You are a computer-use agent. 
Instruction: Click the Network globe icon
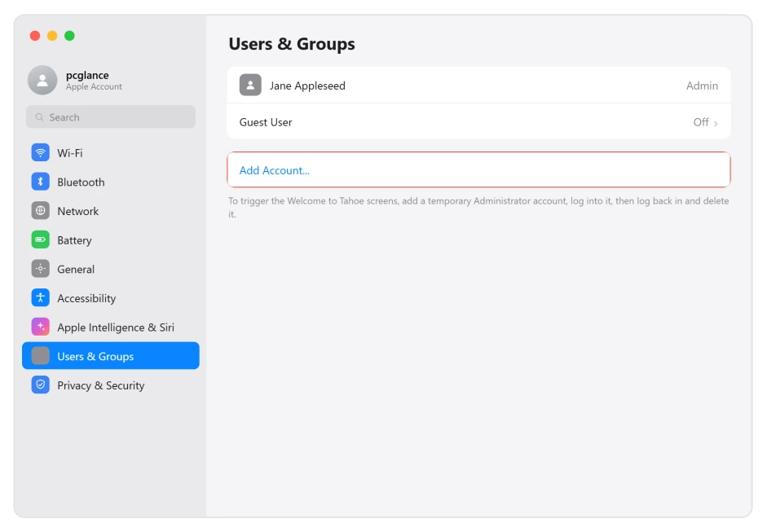pyautogui.click(x=41, y=211)
